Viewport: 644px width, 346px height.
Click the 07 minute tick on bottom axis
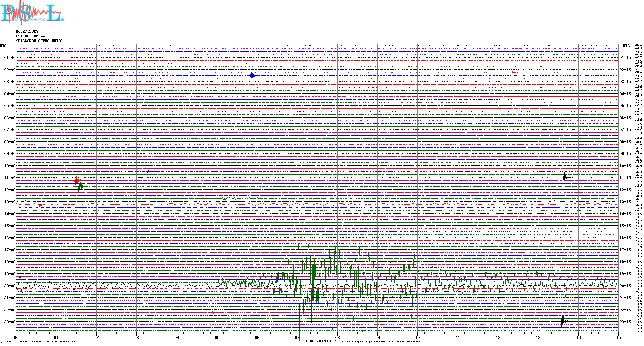click(x=297, y=337)
